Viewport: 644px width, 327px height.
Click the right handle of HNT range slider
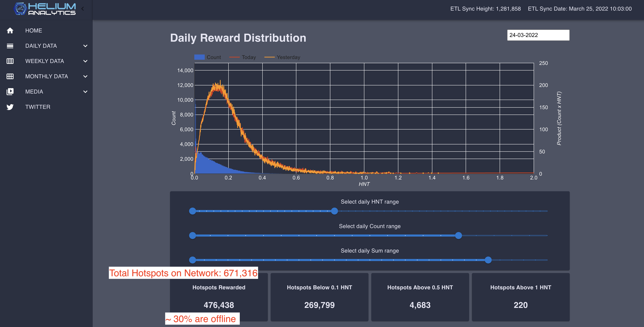coord(334,211)
